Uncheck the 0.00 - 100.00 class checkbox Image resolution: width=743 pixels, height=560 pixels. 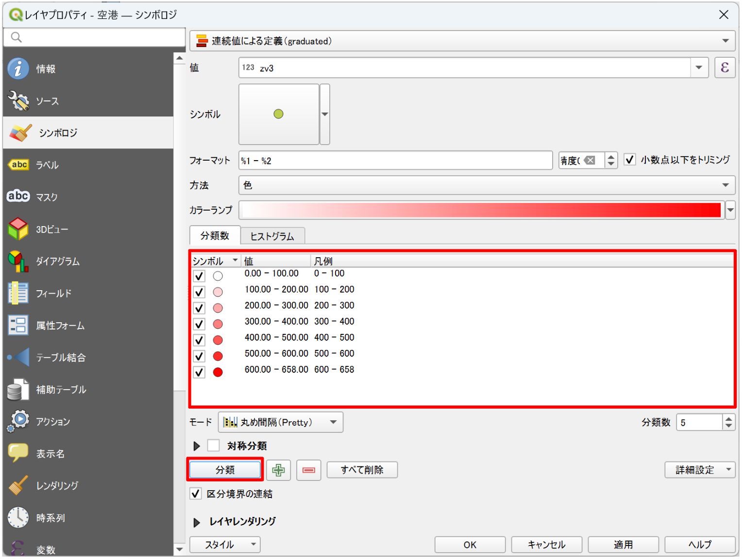(x=199, y=276)
